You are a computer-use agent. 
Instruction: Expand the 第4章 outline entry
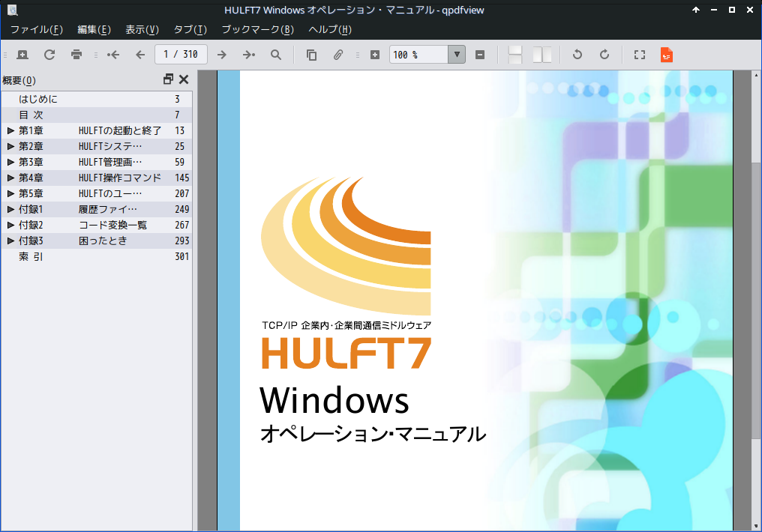10,178
